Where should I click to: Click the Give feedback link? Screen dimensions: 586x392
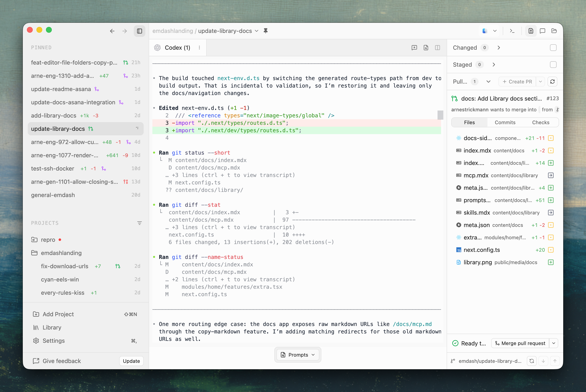point(57,361)
